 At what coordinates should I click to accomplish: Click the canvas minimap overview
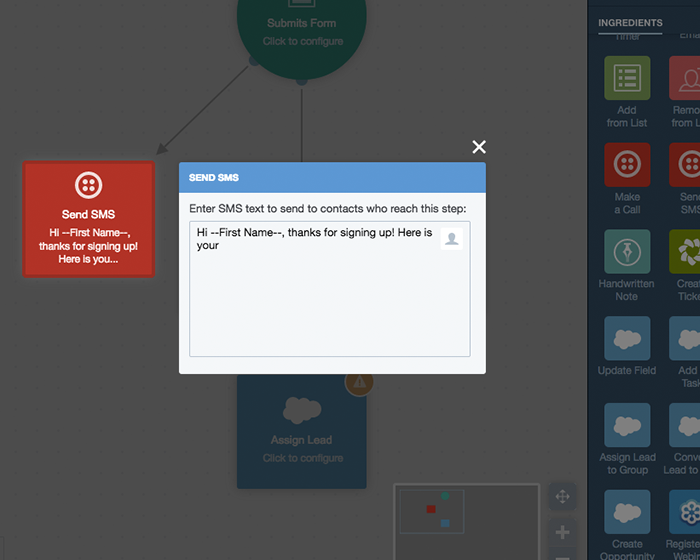click(467, 522)
